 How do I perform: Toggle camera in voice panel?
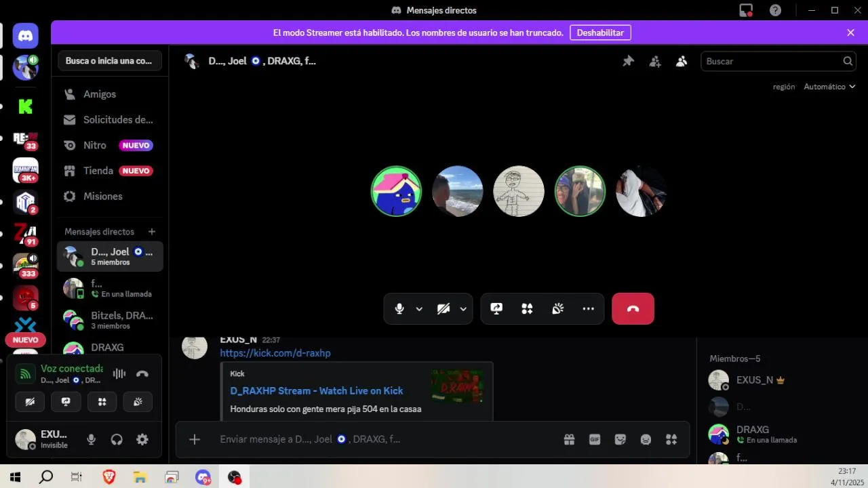[30, 402]
